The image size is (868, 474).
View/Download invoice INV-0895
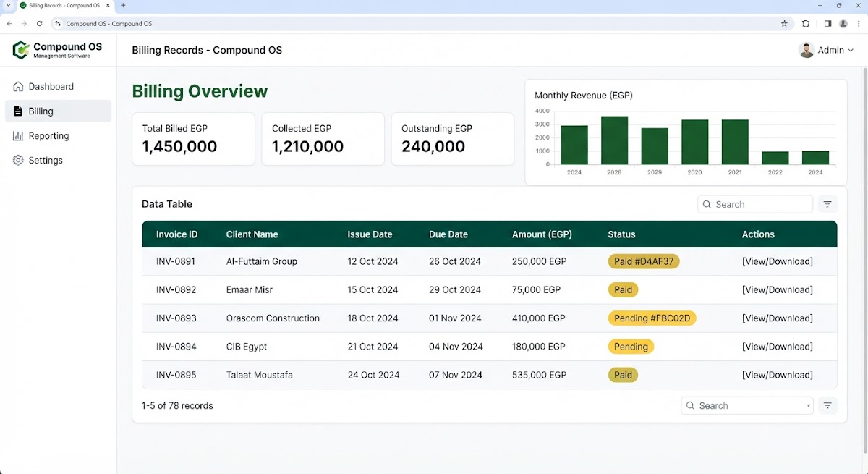tap(777, 375)
